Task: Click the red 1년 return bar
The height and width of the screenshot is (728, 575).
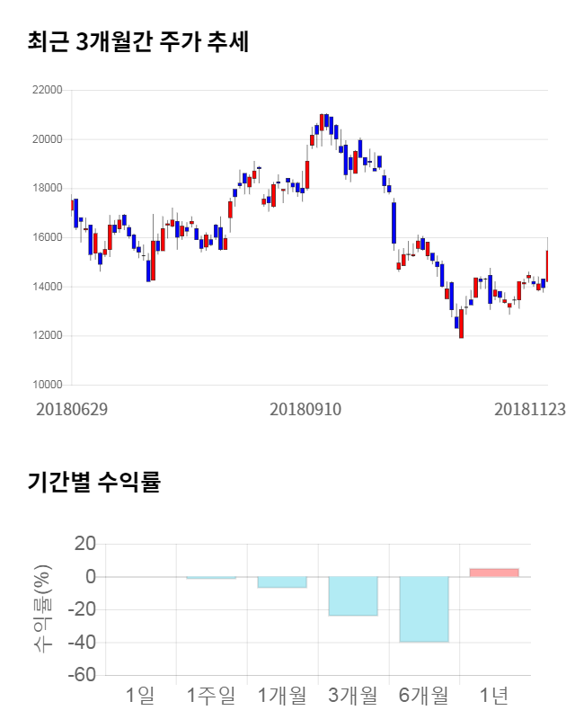Action: 494,573
